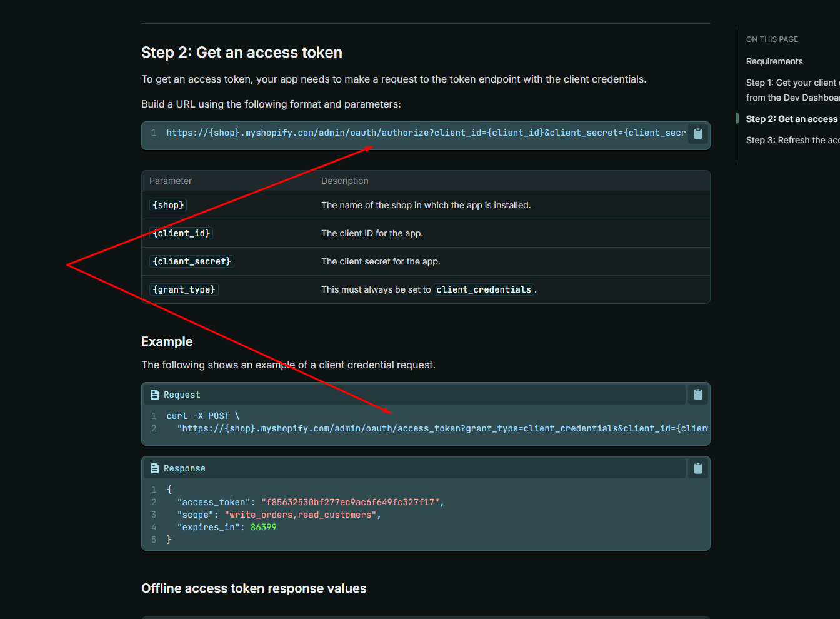Go to Step 3: Refresh the access token

(x=792, y=140)
